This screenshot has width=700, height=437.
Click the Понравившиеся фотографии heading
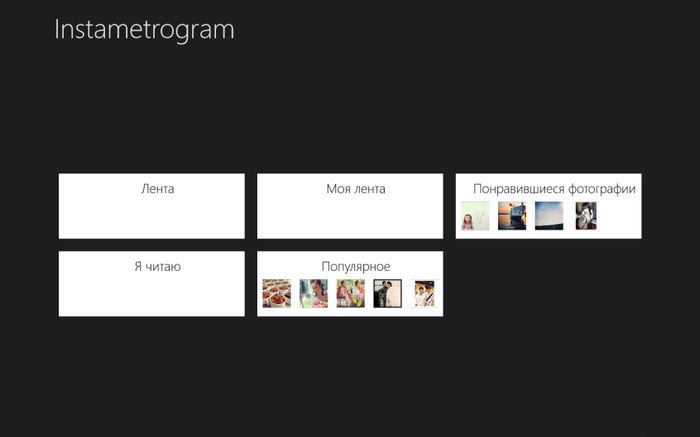554,189
